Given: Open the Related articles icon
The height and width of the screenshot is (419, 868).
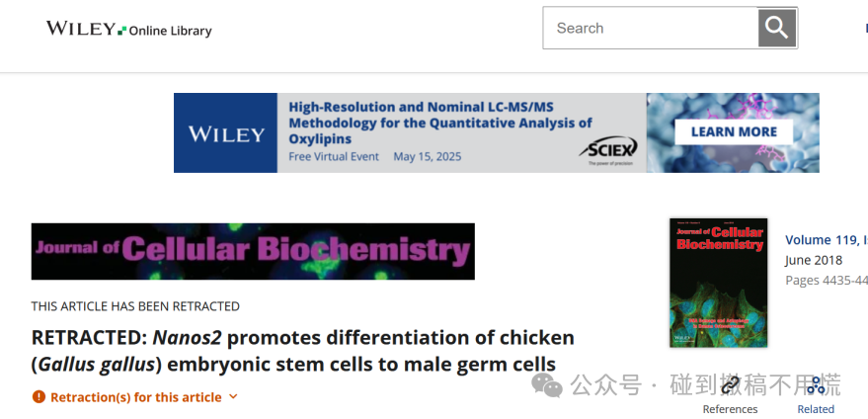Looking at the screenshot, I should tap(816, 385).
